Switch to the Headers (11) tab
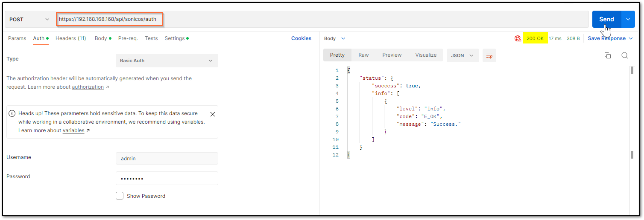The width and height of the screenshot is (644, 220). coord(70,38)
